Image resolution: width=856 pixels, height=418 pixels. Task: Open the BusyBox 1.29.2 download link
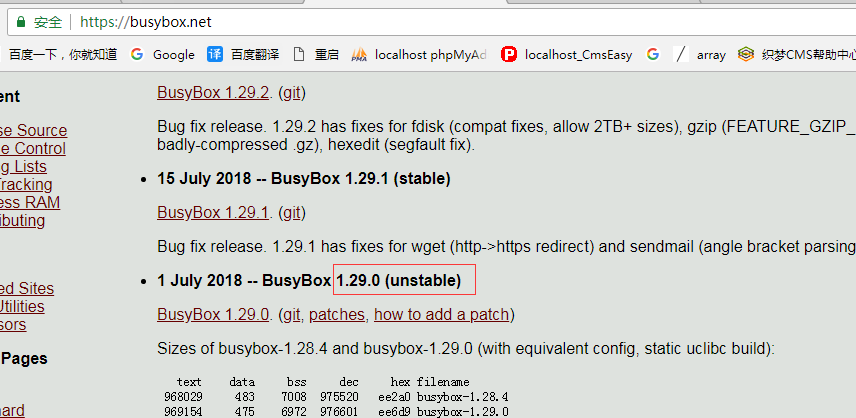pyautogui.click(x=213, y=93)
